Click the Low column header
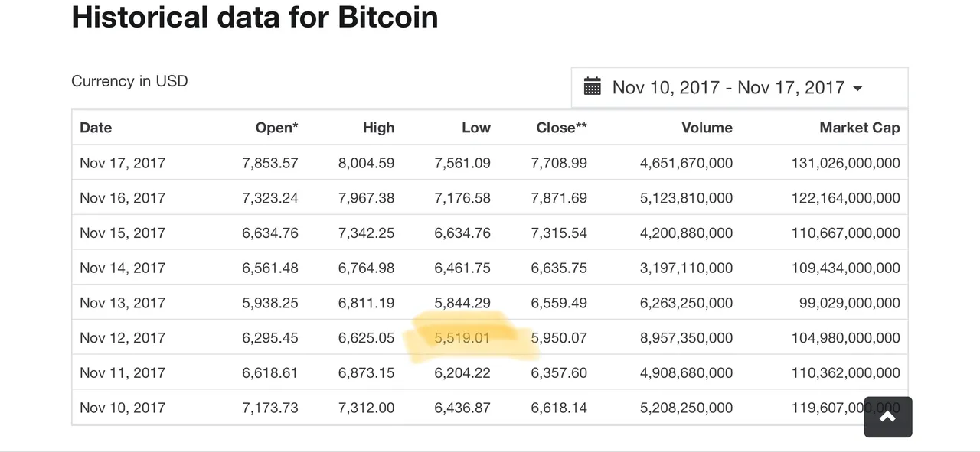This screenshot has width=980, height=452. click(x=475, y=128)
